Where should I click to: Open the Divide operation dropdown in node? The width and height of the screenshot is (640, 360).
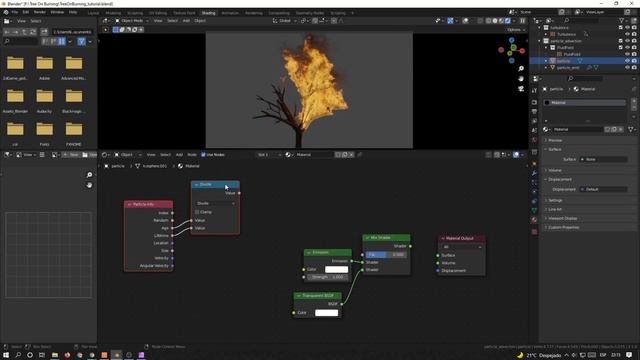[216, 203]
